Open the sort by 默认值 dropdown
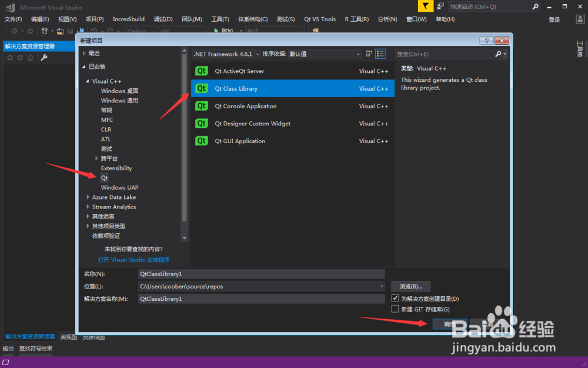 coord(325,54)
